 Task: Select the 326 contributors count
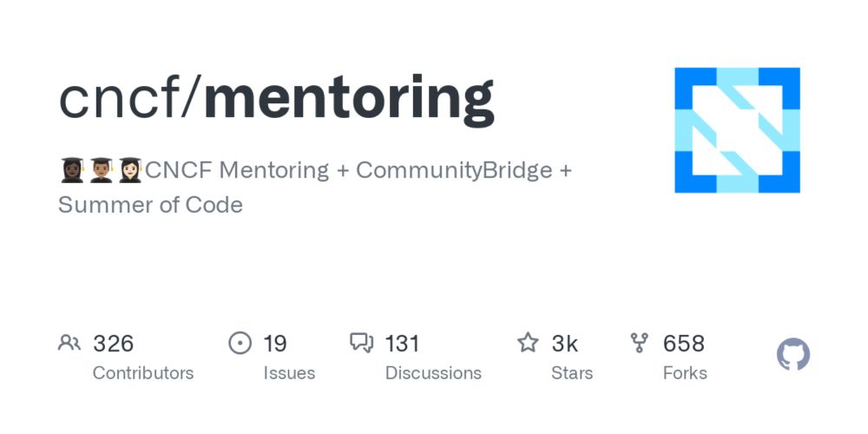pos(114,344)
